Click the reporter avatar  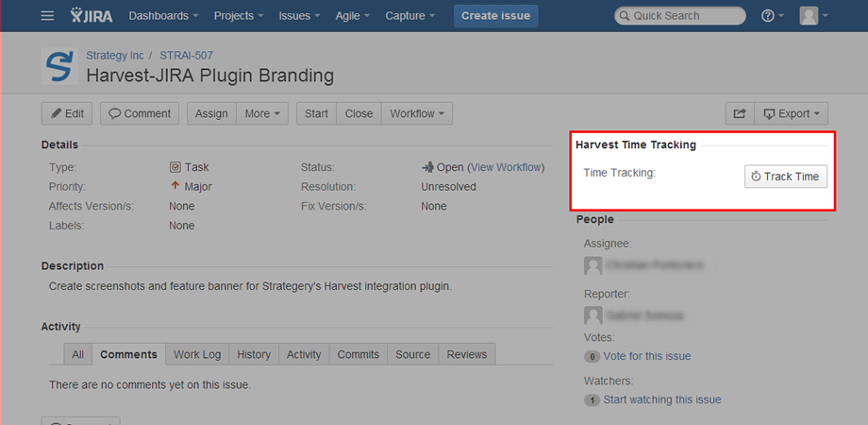pyautogui.click(x=593, y=315)
